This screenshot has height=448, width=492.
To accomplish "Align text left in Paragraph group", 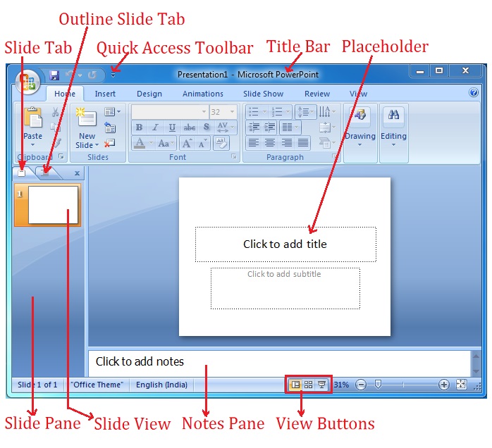I will coord(254,143).
